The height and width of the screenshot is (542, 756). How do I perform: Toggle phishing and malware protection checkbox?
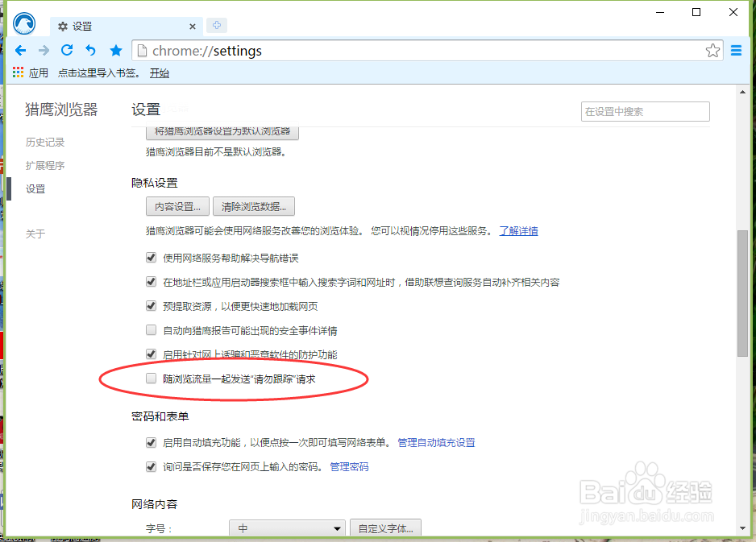(x=151, y=354)
